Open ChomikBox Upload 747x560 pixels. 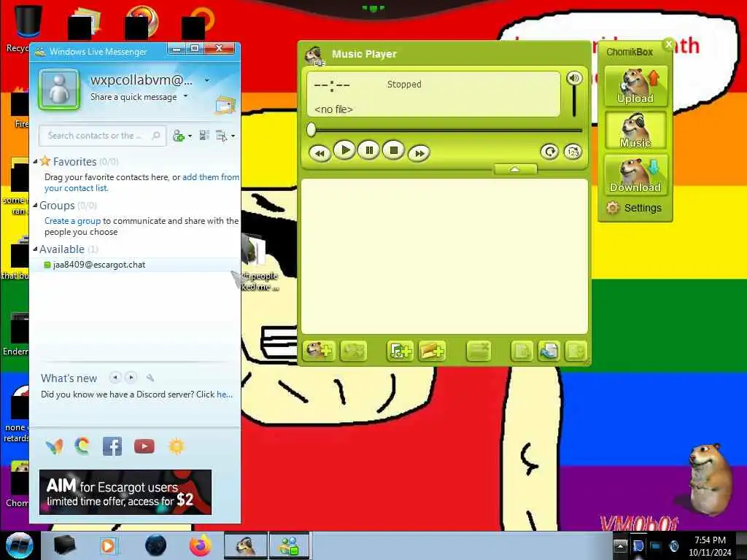coord(635,86)
